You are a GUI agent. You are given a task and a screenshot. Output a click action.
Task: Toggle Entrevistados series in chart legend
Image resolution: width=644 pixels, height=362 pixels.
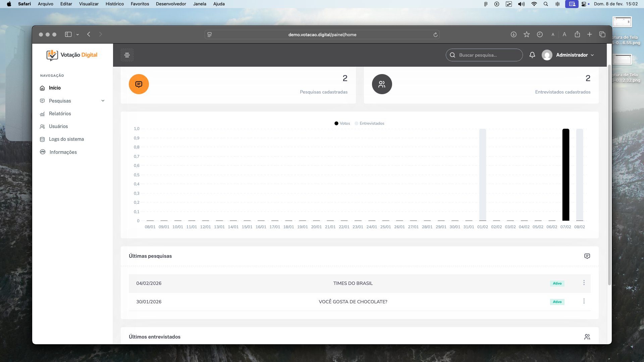point(369,123)
